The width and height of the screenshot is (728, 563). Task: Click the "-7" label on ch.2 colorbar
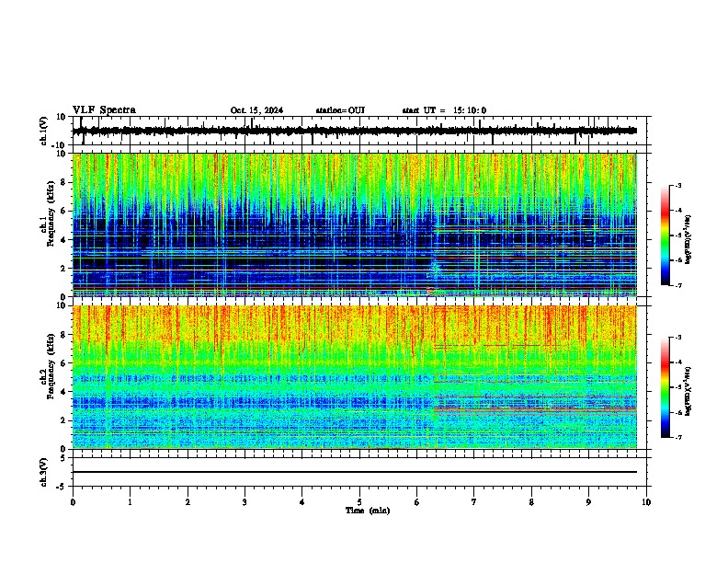(x=678, y=437)
